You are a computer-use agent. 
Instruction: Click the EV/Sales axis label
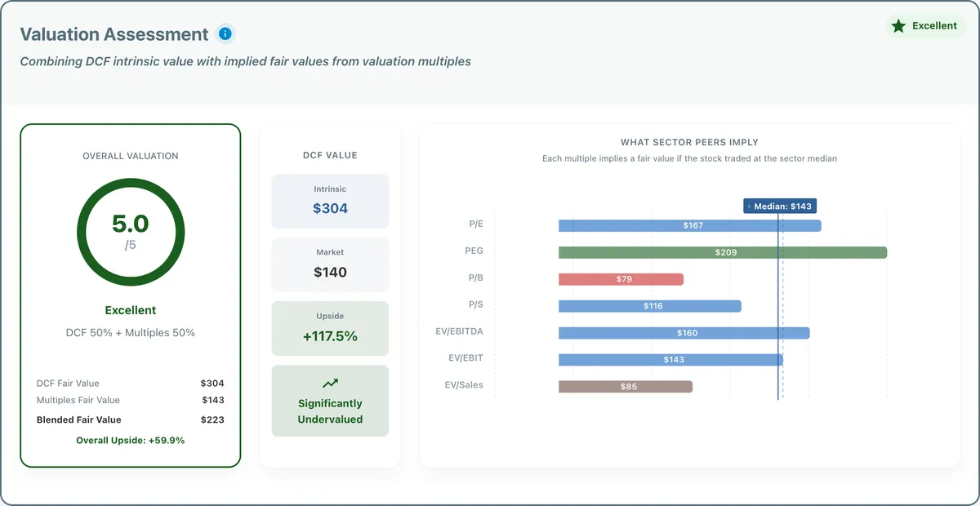(464, 384)
